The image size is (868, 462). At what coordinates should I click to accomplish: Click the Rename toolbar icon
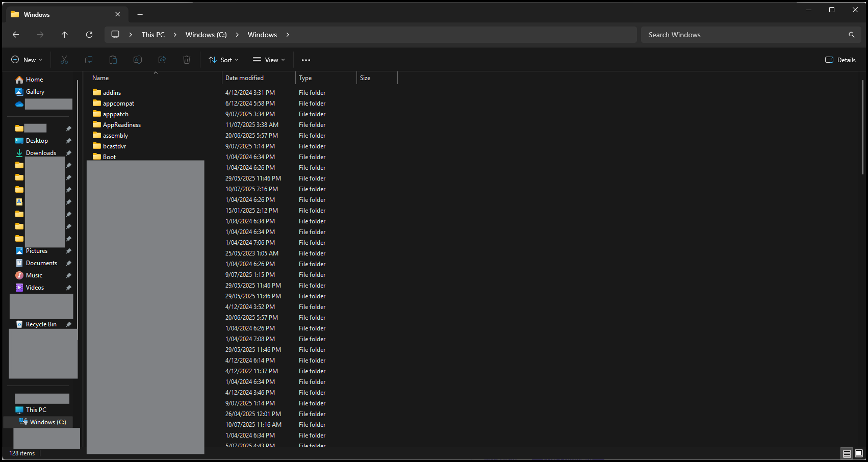[x=138, y=60]
